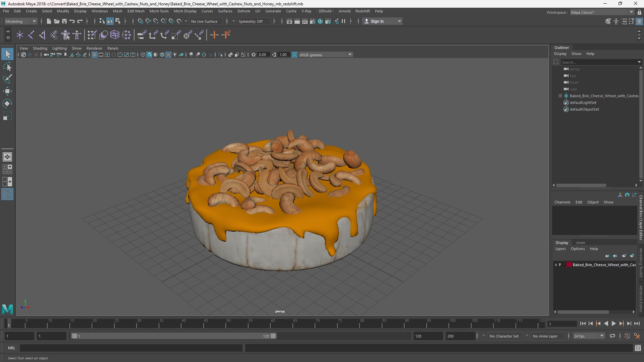Toggle the sRGB gamma color management button

coord(294,55)
